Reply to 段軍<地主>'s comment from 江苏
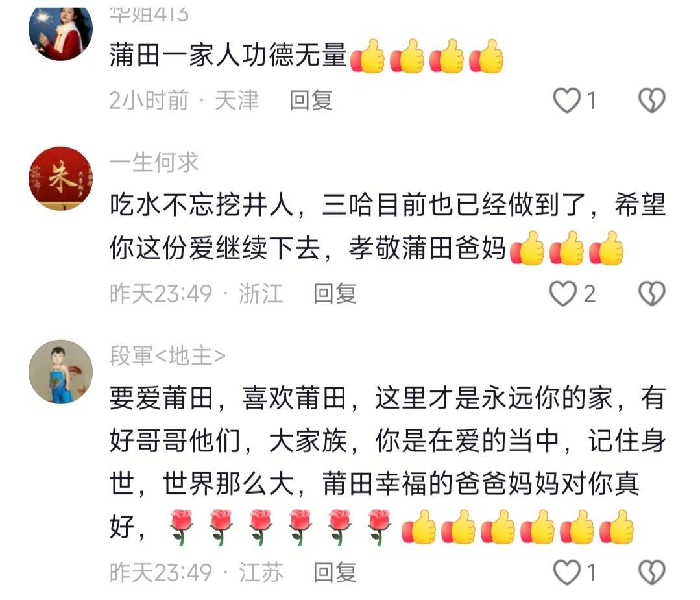The width and height of the screenshot is (700, 600). click(x=335, y=573)
